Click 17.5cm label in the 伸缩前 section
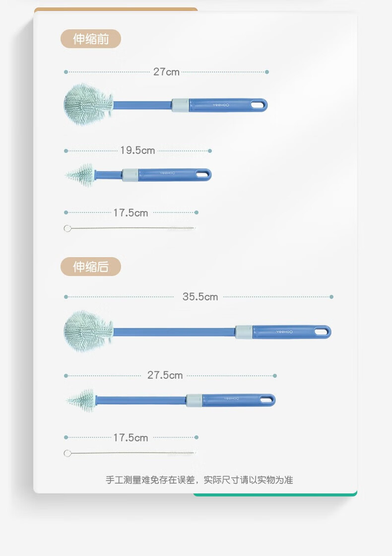The height and width of the screenshot is (556, 392). pyautogui.click(x=131, y=213)
